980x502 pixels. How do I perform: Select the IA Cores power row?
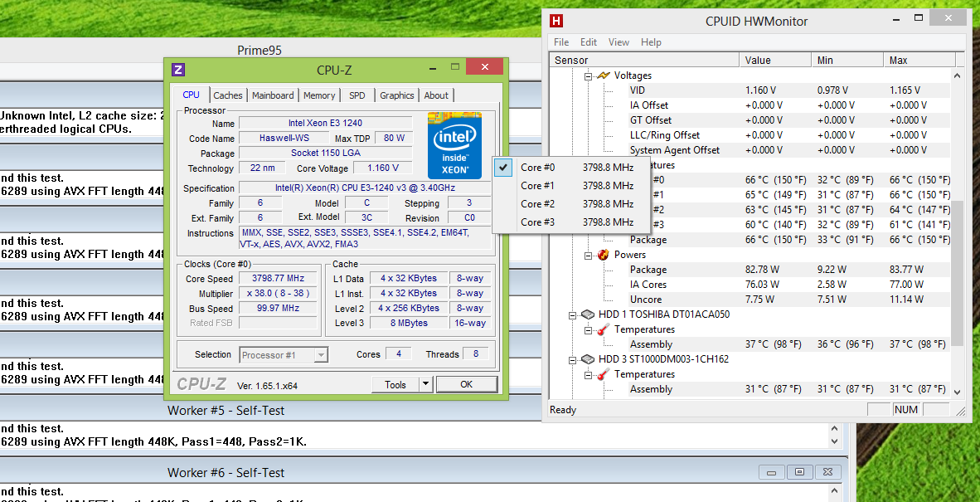(x=789, y=285)
